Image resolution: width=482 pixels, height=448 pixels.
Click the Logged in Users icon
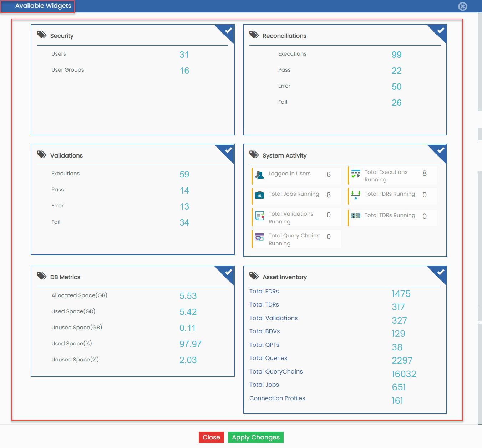tap(259, 175)
